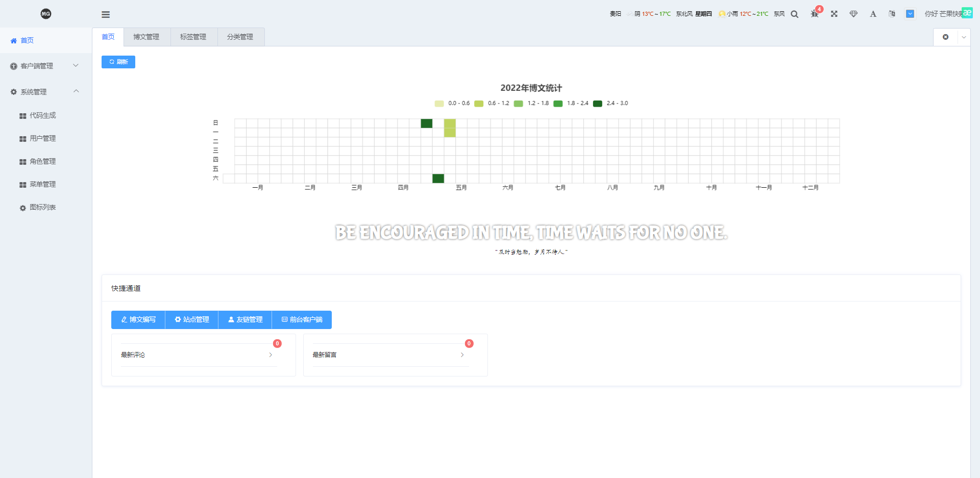Toggle the 2.4 - 3.0 legend swatch
The image size is (980, 478).
598,104
